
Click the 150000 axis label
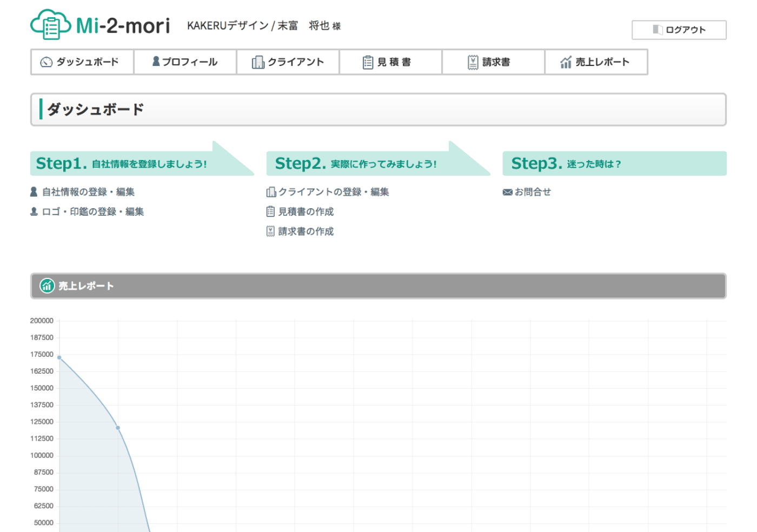pos(42,388)
